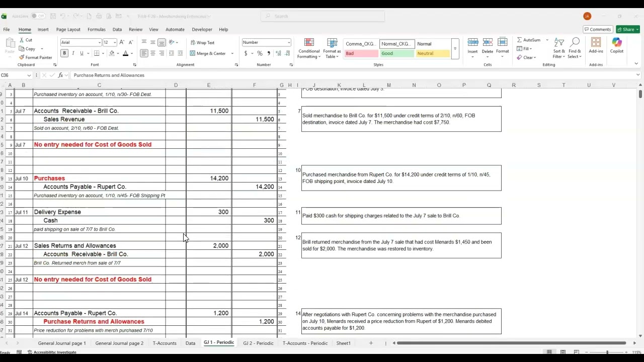Decrease font size with smaller A
Viewport: 644px width, 362px height.
(131, 42)
